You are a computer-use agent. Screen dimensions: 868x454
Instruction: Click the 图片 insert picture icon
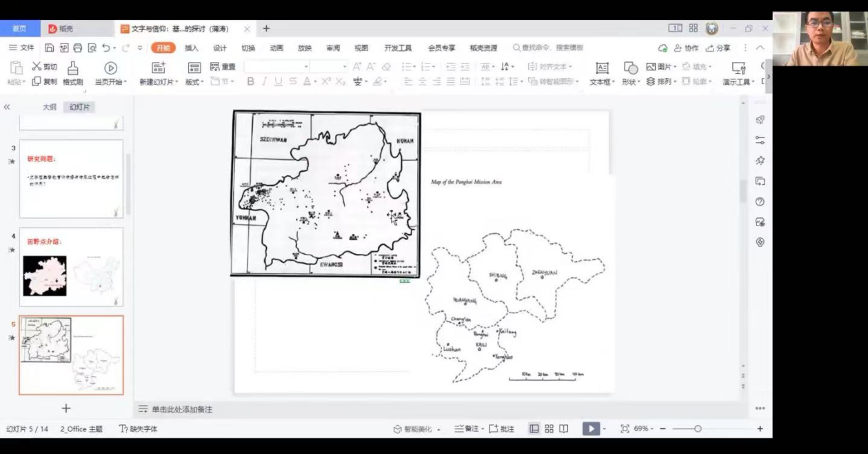tap(651, 66)
